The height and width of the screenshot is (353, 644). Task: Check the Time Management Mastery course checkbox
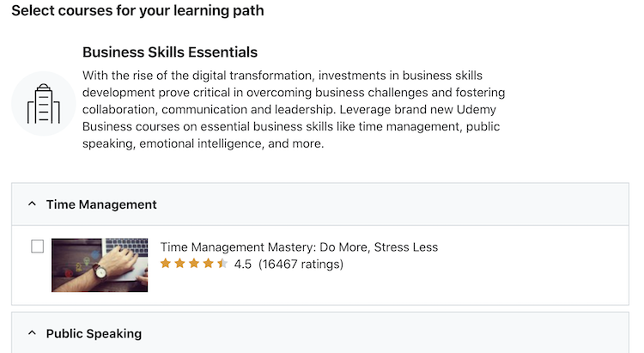tap(37, 246)
